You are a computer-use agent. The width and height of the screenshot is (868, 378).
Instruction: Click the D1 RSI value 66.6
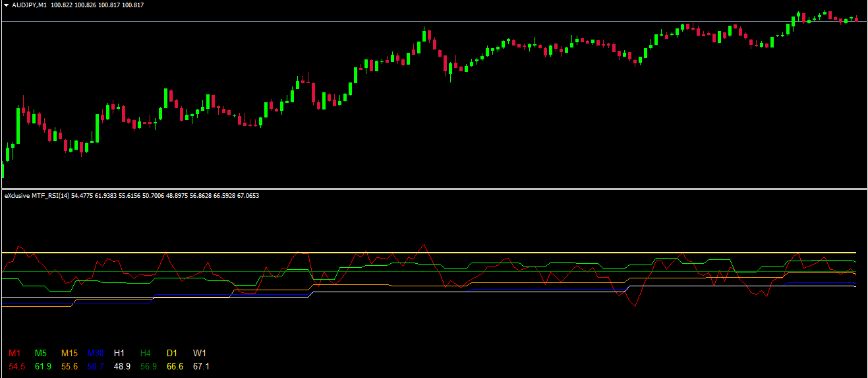tap(175, 366)
